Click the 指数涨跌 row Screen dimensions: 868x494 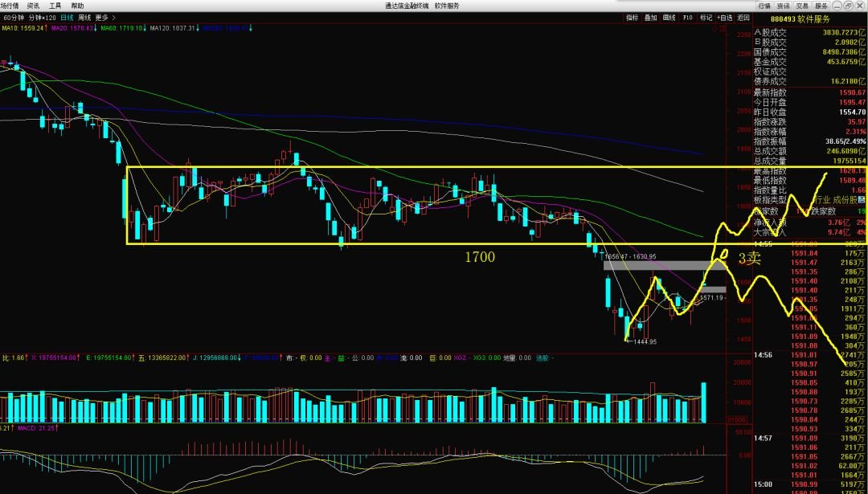click(x=810, y=122)
